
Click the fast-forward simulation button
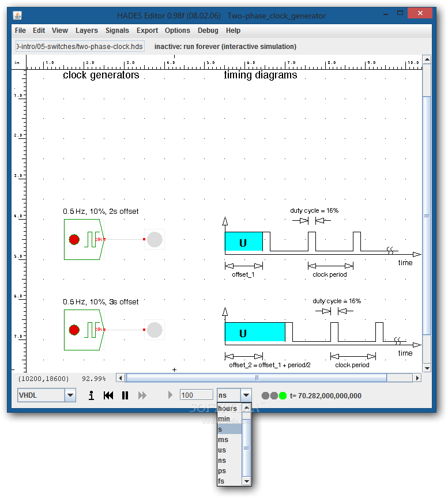pos(142,395)
